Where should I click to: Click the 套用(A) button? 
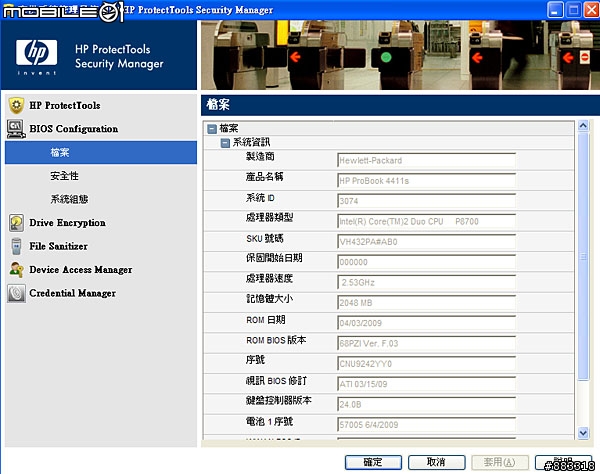(500, 462)
